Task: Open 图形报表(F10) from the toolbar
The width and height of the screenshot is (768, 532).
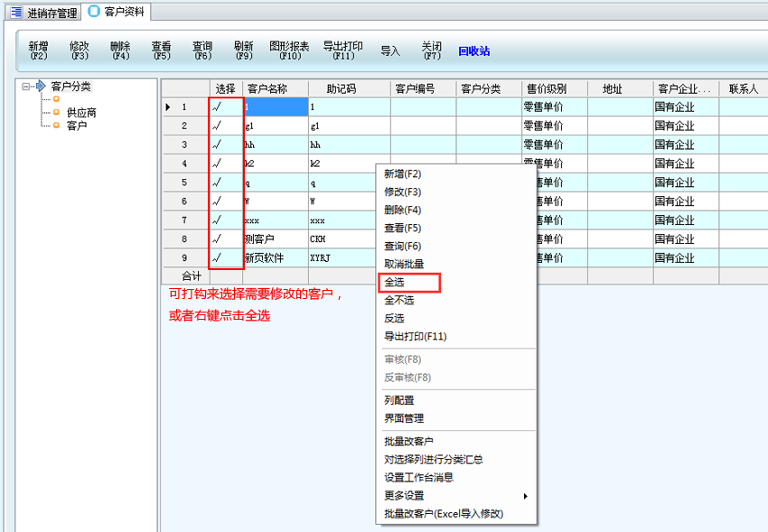Action: [x=289, y=51]
